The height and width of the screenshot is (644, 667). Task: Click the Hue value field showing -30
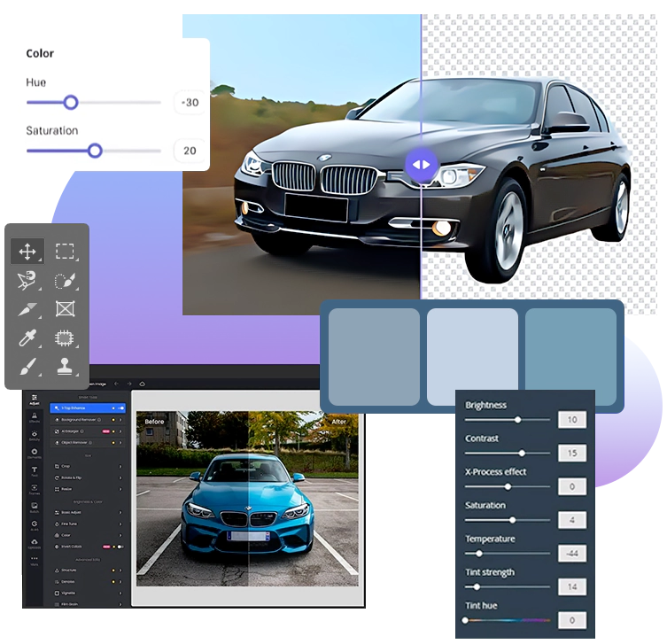click(190, 103)
